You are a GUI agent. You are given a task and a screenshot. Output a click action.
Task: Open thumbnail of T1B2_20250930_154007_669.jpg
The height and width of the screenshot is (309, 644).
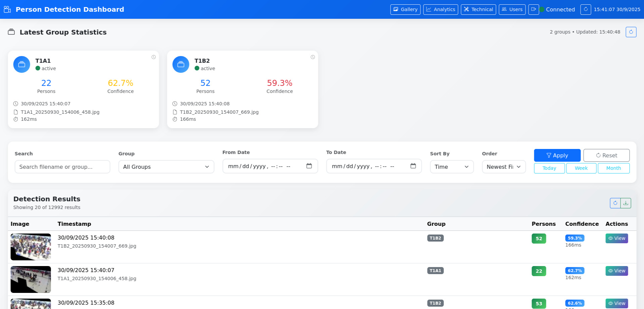tap(31, 247)
